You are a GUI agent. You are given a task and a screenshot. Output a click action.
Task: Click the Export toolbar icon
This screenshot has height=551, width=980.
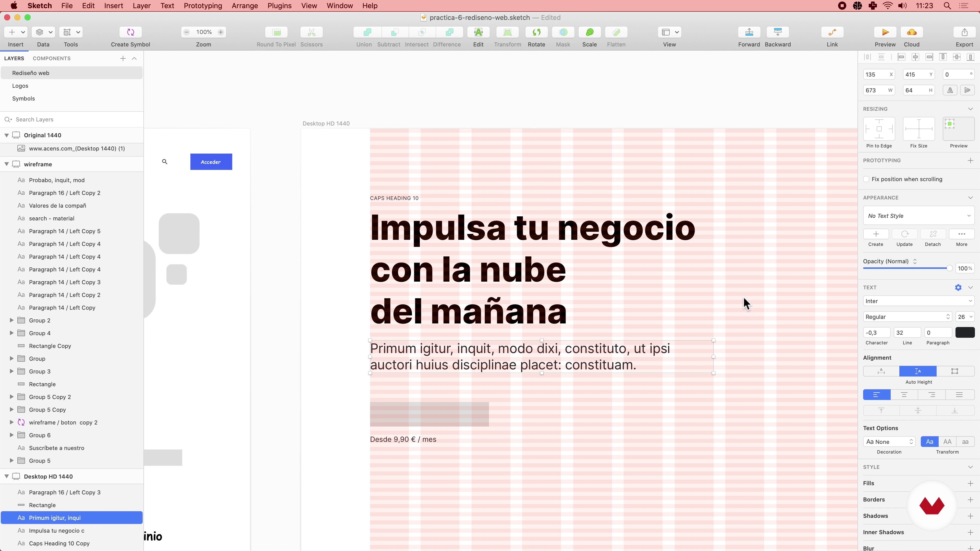coord(964,32)
